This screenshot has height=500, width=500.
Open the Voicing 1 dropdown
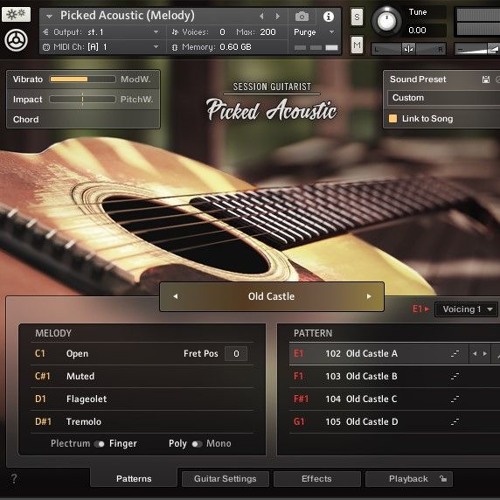coord(467,309)
